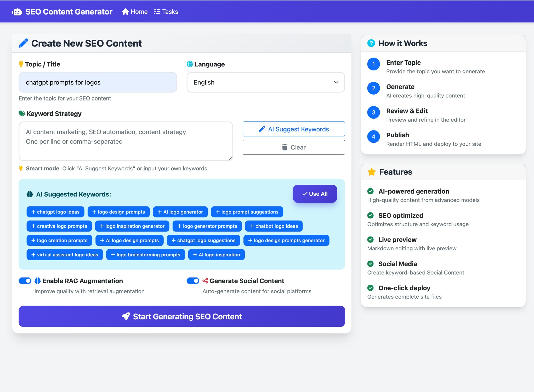
Task: Click 'Improve quality with retrieval augmentation' text
Action: click(89, 291)
